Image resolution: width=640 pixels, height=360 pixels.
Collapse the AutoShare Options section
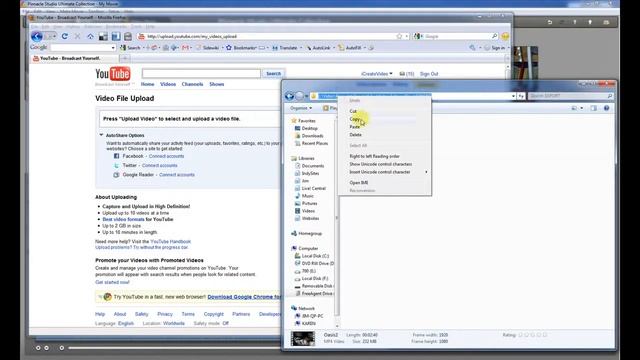[101, 135]
